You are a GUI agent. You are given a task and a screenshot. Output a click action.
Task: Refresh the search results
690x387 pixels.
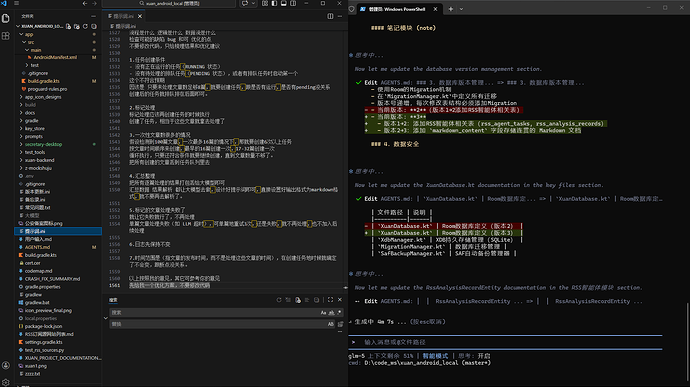tap(279, 300)
